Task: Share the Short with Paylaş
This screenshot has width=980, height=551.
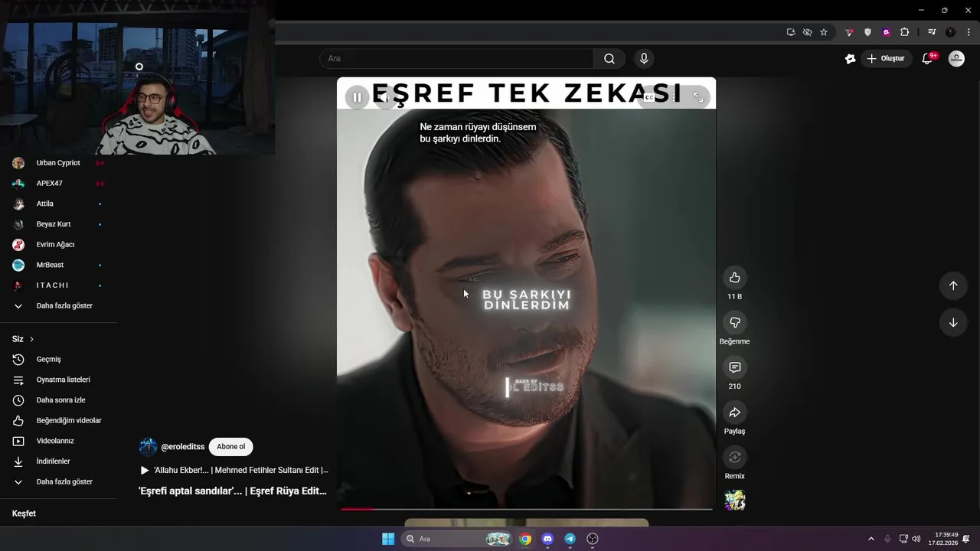Action: click(734, 412)
